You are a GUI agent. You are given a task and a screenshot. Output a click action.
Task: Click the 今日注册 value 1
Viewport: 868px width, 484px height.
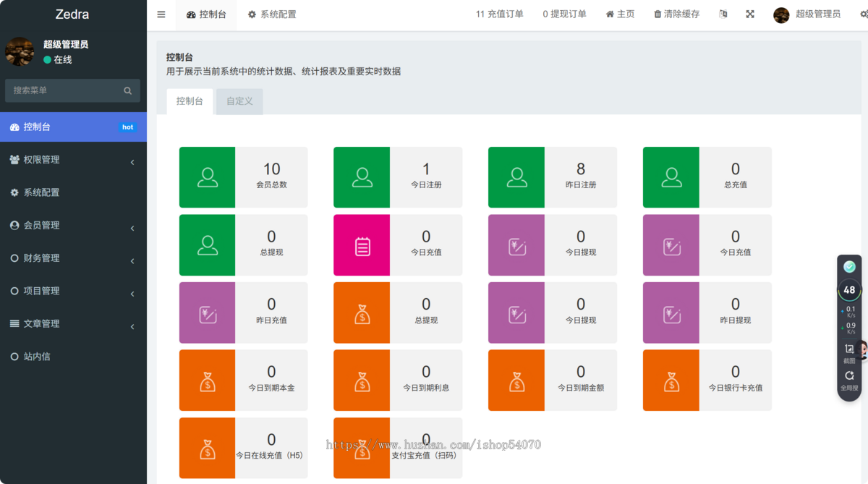click(426, 169)
